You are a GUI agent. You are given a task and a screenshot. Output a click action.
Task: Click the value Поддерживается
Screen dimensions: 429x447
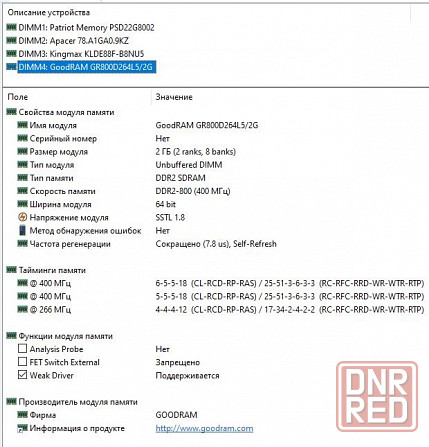tap(187, 376)
